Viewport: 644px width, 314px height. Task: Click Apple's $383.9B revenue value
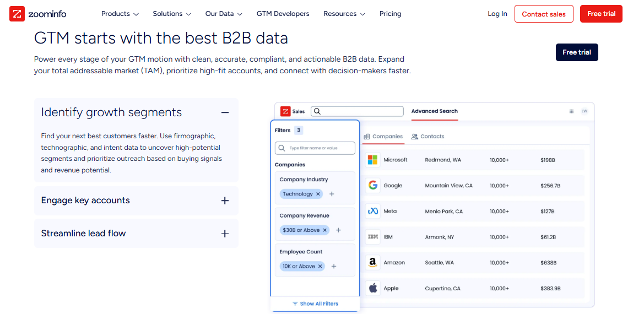coord(550,288)
